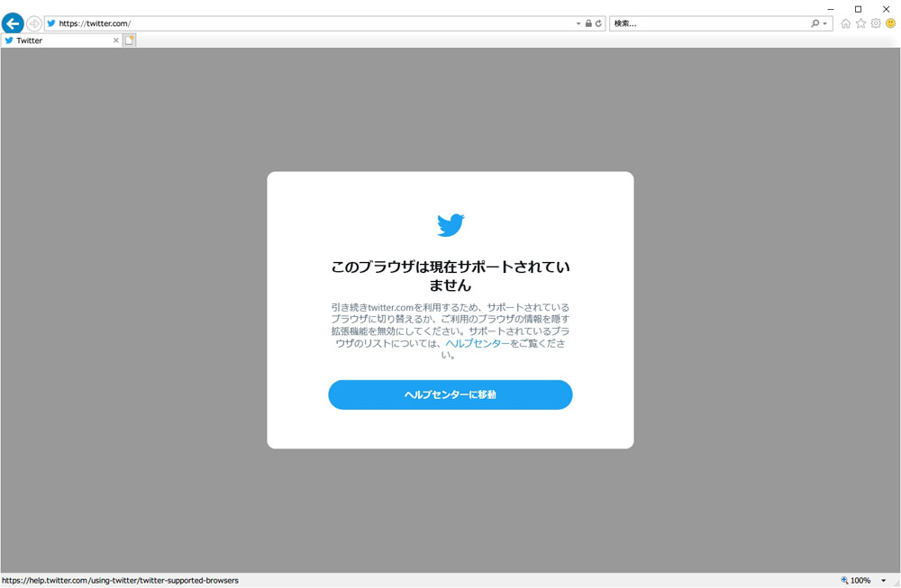Click the heading このブラウザは現在サポートされていません
This screenshot has height=588, width=901.
pos(450,276)
